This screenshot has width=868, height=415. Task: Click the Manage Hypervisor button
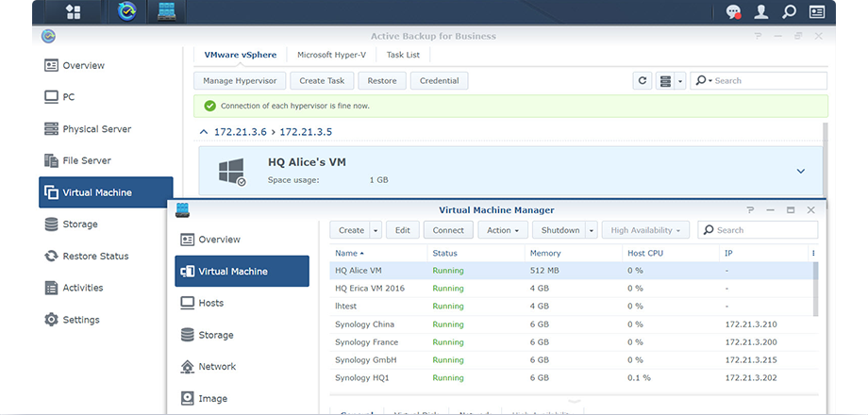point(240,81)
